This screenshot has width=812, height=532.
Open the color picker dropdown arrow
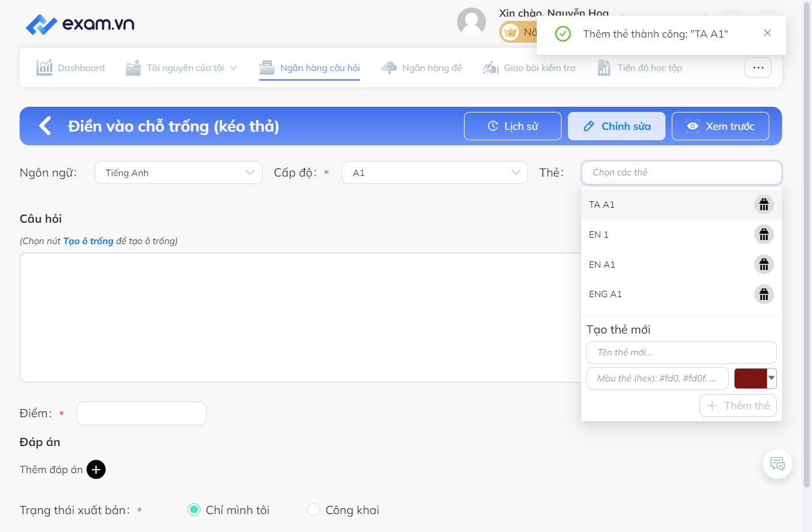coord(772,378)
